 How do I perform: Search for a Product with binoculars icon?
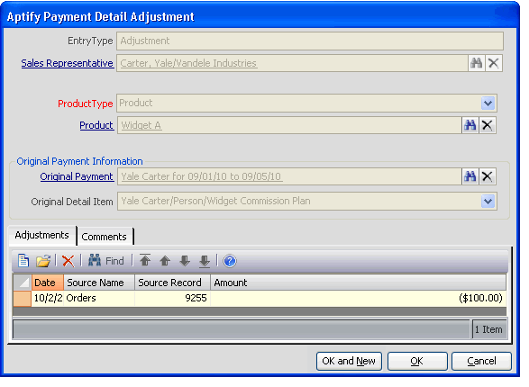point(470,125)
